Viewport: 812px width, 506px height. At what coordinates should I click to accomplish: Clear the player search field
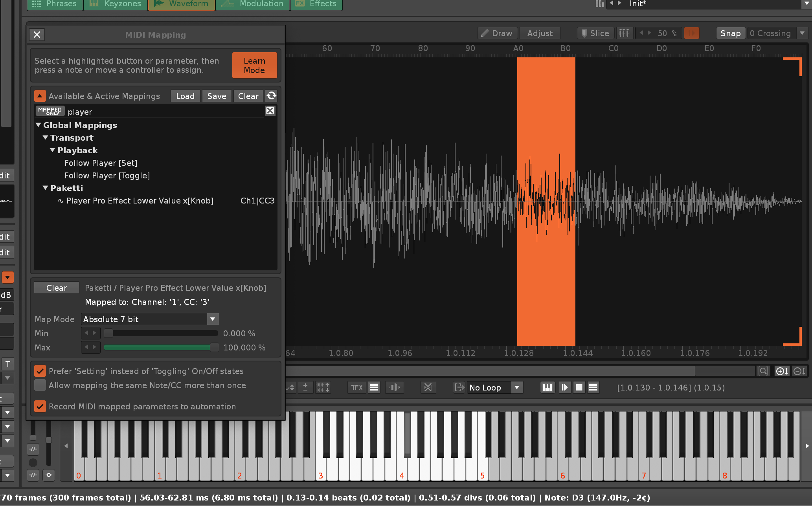coord(270,111)
